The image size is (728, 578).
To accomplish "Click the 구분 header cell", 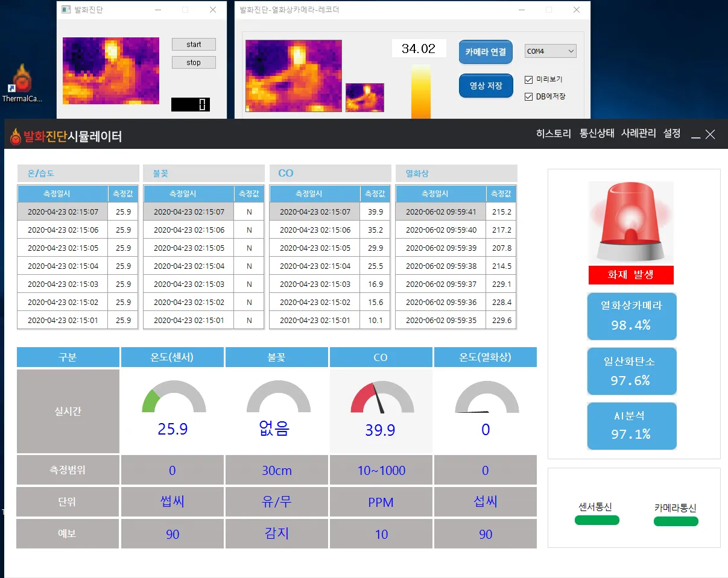I will pyautogui.click(x=68, y=357).
